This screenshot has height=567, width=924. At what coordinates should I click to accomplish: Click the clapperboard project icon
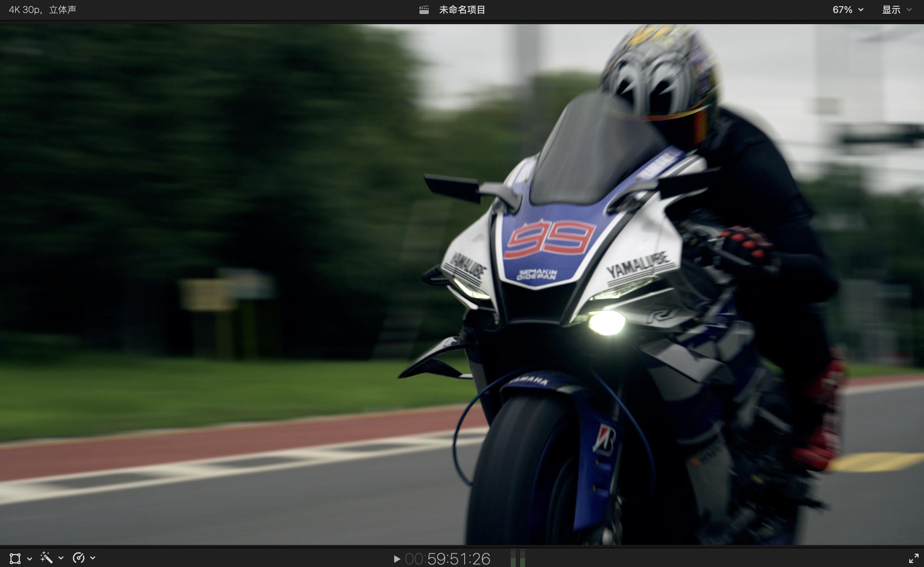pyautogui.click(x=424, y=10)
